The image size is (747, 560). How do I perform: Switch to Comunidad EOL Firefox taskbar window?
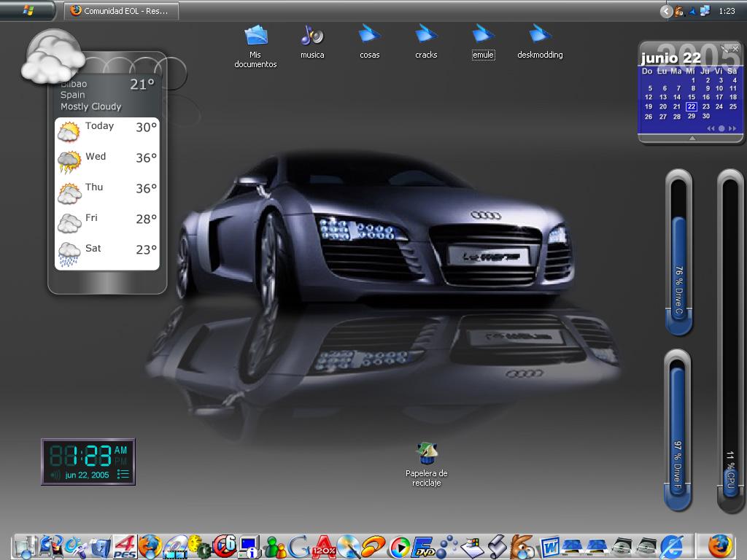pyautogui.click(x=121, y=11)
